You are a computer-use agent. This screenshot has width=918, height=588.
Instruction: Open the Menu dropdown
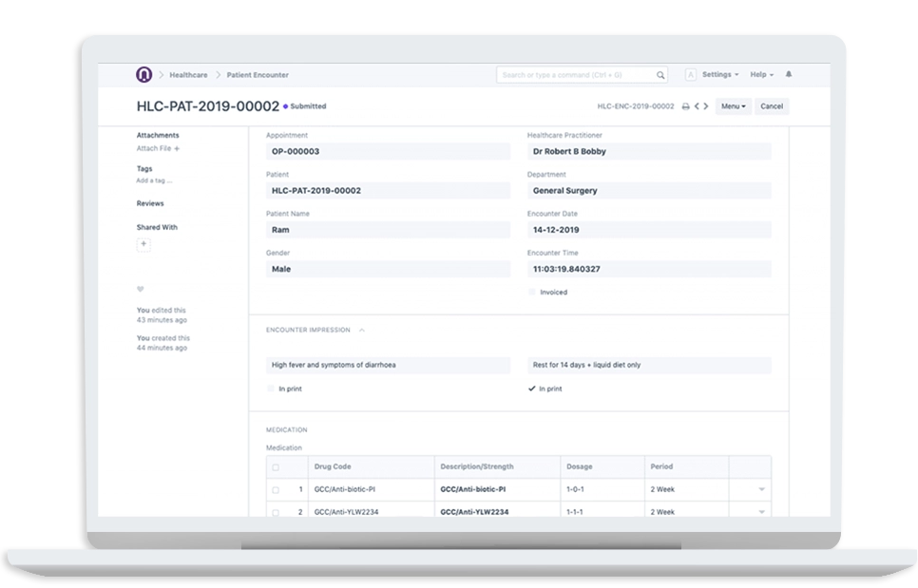coord(732,106)
